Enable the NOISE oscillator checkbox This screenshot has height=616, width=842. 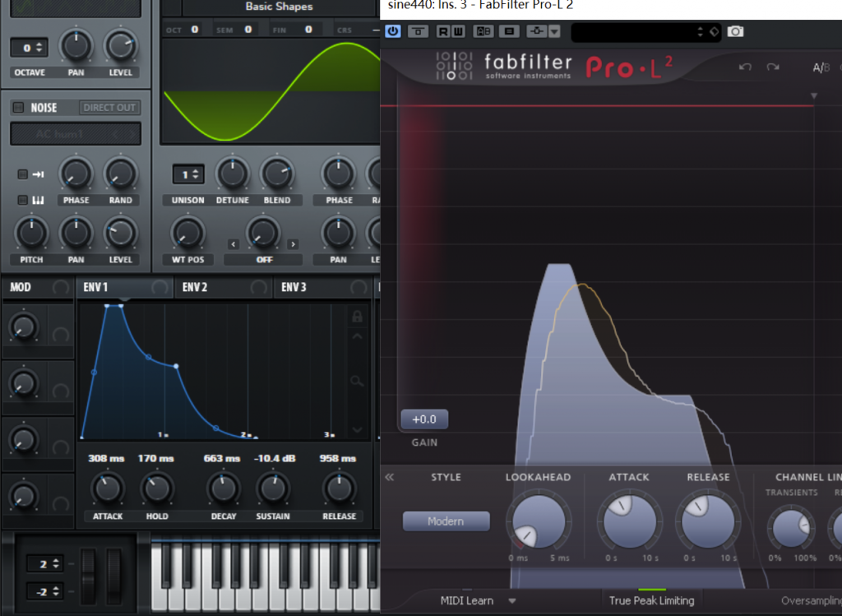coord(18,108)
